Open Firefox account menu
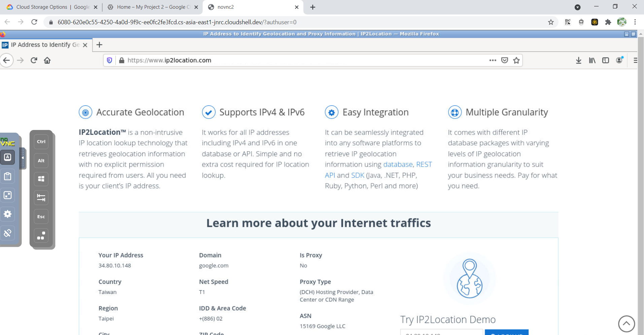This screenshot has width=644, height=335. 619,60
